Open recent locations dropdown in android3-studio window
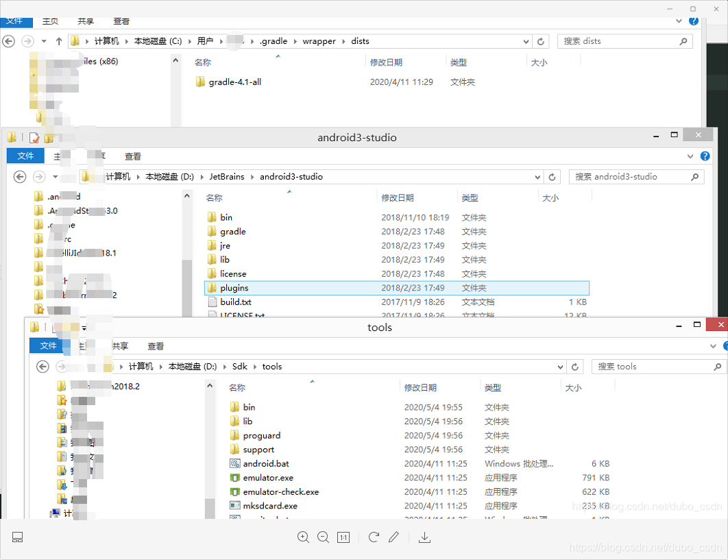This screenshot has height=560, width=728. (56, 177)
